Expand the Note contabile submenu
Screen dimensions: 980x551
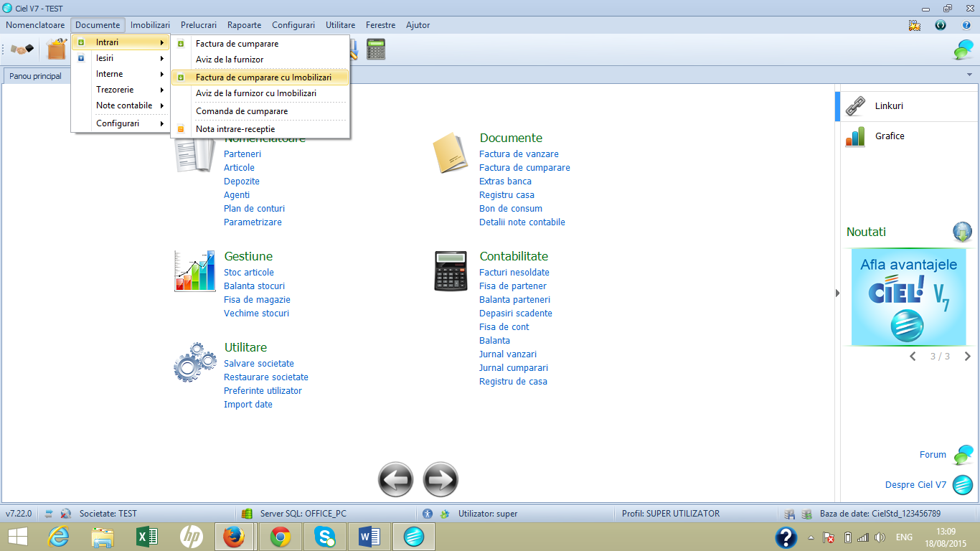[x=121, y=105]
